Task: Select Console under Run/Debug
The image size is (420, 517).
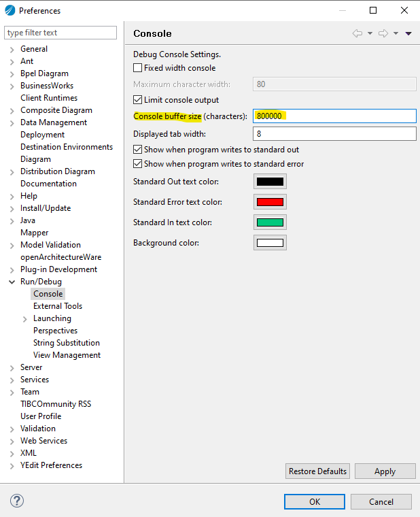Action: pyautogui.click(x=48, y=294)
